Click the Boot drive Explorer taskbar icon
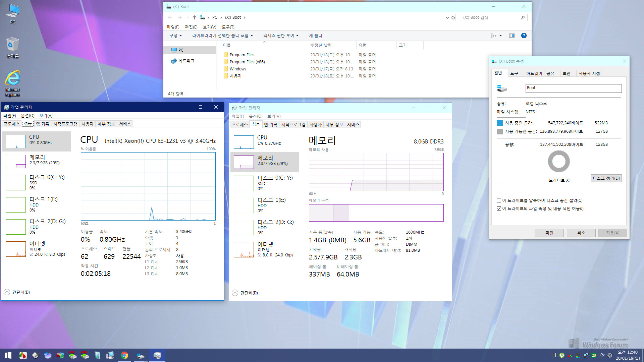This screenshot has height=362, width=644. pyautogui.click(x=141, y=355)
